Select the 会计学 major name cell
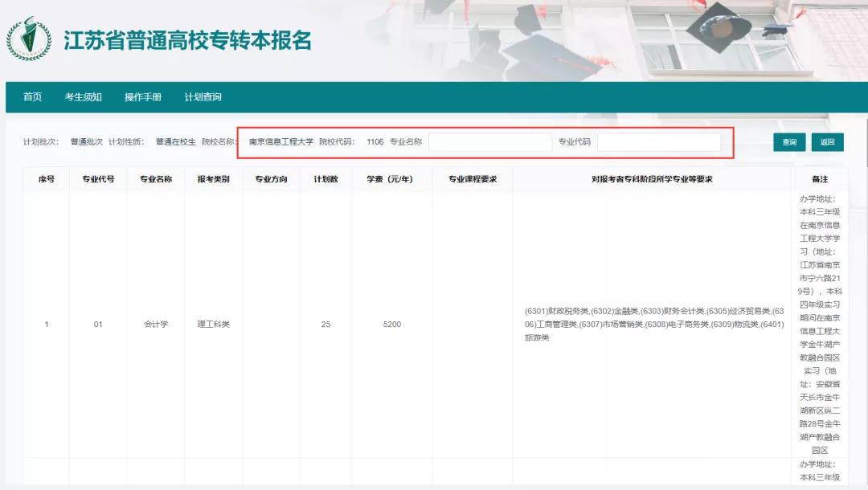This screenshot has width=868, height=490. pyautogui.click(x=155, y=325)
